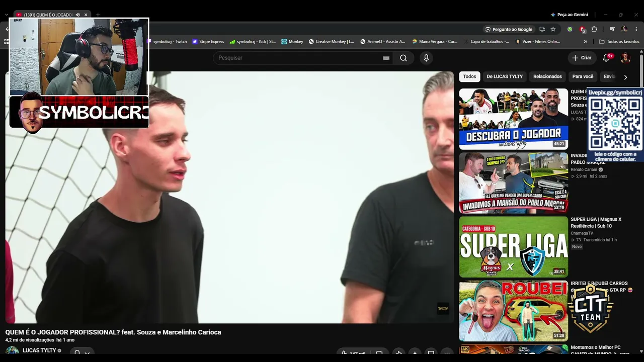Click the YouTube search magnifier button
Image resolution: width=644 pixels, height=362 pixels.
coord(404,58)
